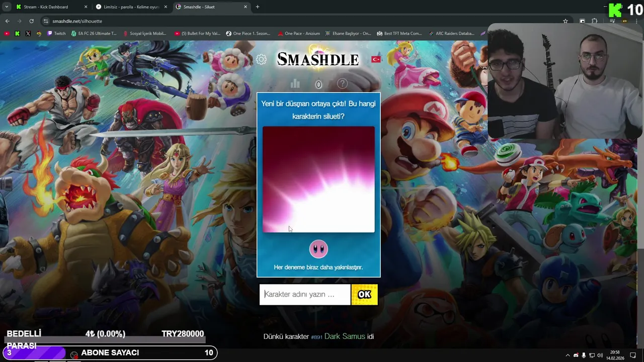644x362 pixels.
Task: Open the Bullet For My Valentine bookmark
Action: click(197, 34)
